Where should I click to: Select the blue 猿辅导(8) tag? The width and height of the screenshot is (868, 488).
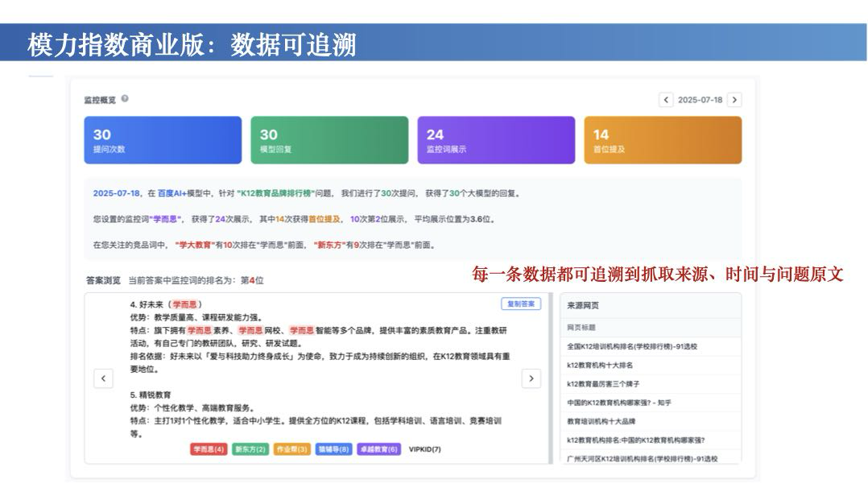tap(334, 449)
